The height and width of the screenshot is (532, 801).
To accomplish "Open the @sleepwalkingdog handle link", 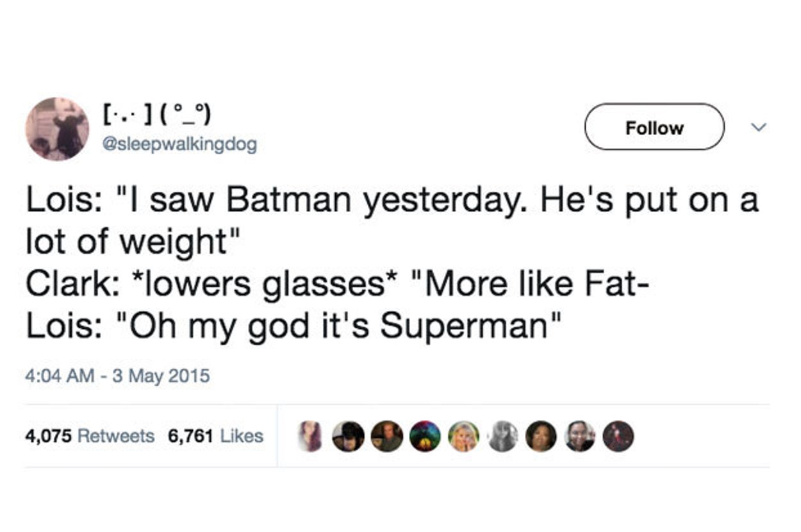I will coord(180,144).
